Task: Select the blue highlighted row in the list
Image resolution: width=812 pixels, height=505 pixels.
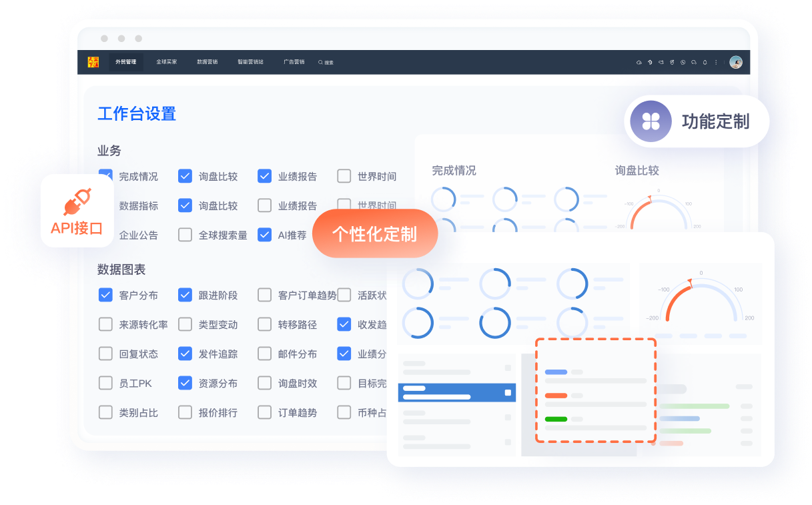Action: (456, 392)
